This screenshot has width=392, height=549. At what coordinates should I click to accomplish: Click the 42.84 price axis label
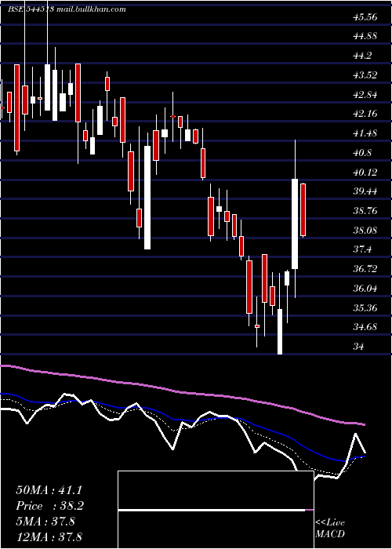click(365, 95)
